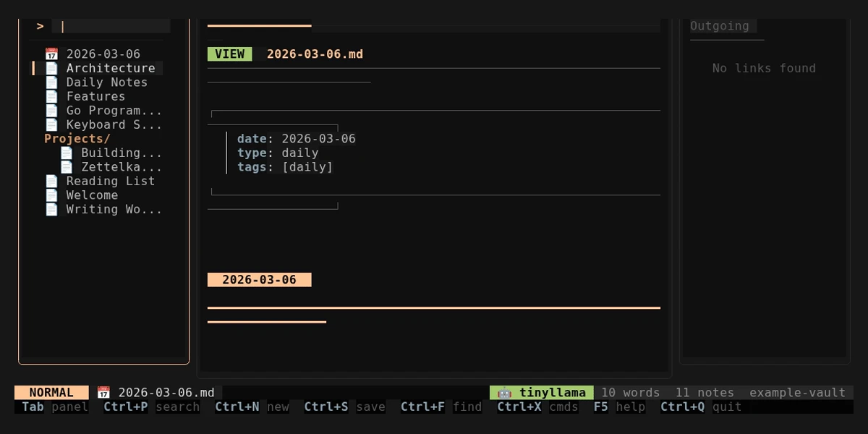Click the file icon next to Welcome
868x434 pixels.
(51, 195)
